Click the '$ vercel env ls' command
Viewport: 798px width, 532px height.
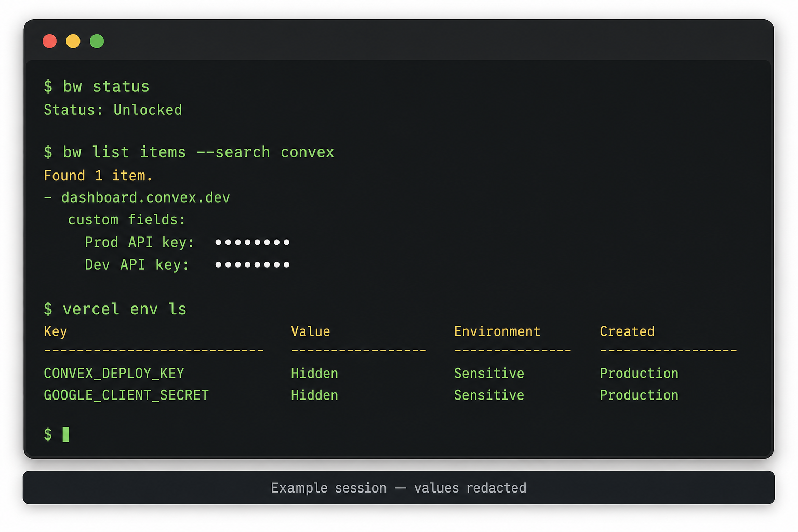click(115, 309)
